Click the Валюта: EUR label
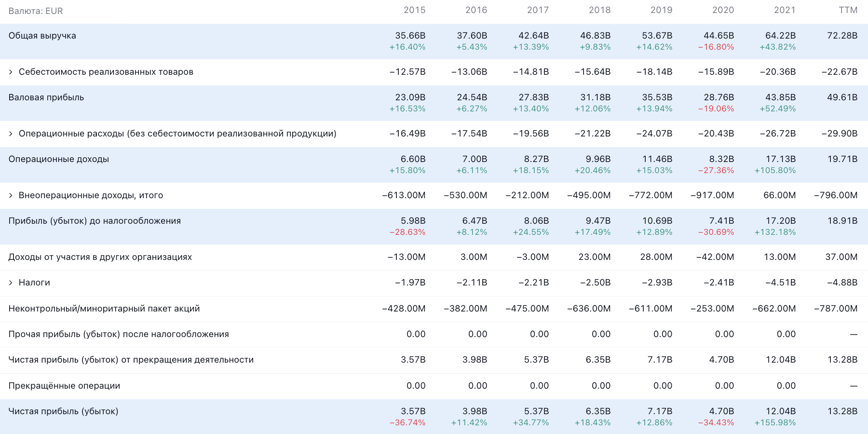 tap(36, 11)
